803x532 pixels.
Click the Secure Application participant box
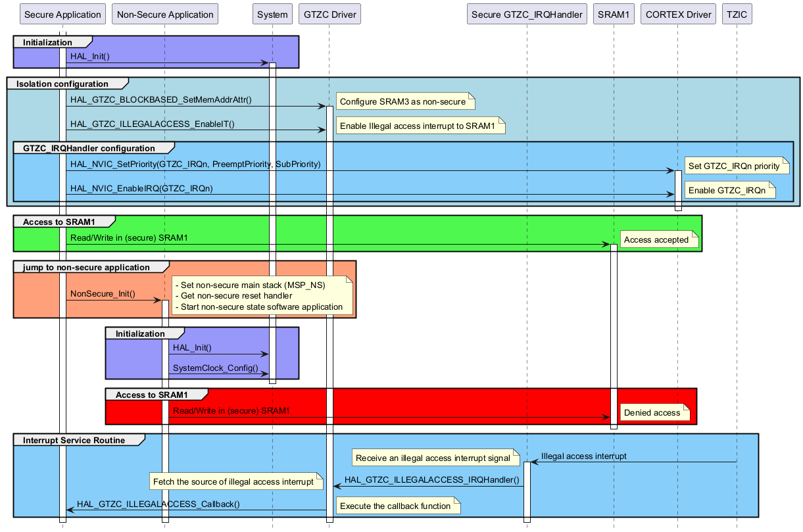click(62, 14)
